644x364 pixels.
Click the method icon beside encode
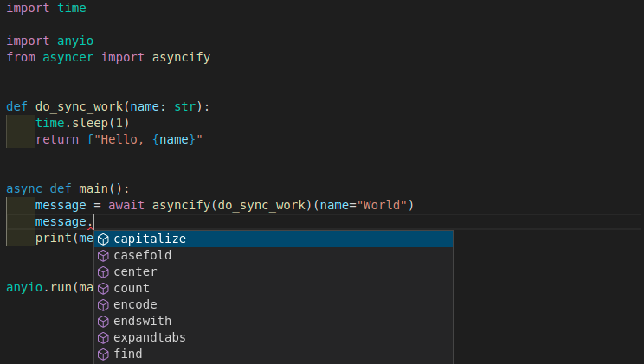(x=103, y=304)
